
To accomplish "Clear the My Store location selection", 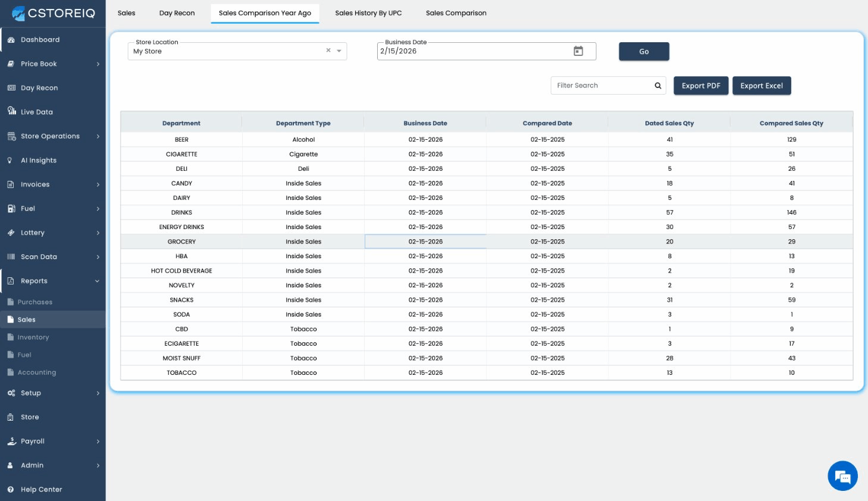I will click(x=328, y=51).
